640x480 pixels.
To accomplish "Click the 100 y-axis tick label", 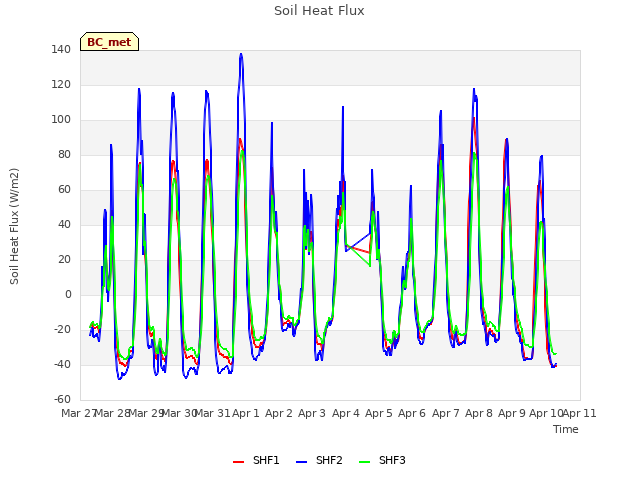I will (x=61, y=120).
